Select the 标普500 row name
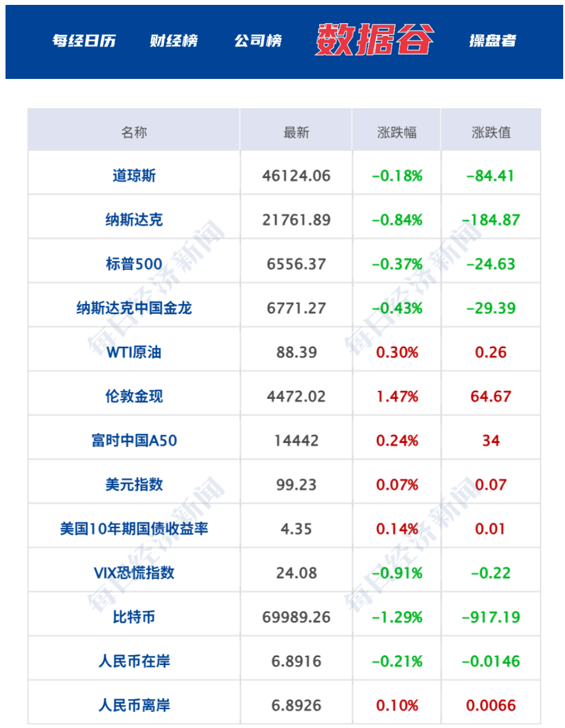 [134, 264]
